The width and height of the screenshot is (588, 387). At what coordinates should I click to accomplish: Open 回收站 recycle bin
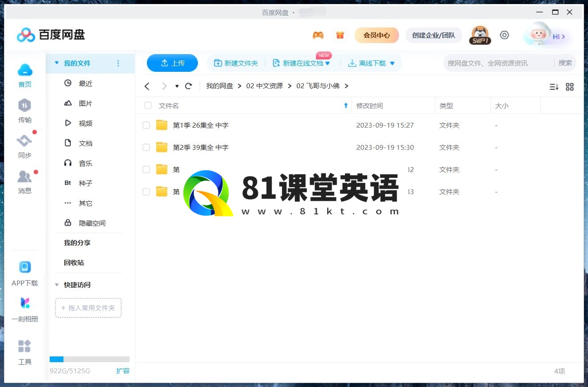coord(74,262)
